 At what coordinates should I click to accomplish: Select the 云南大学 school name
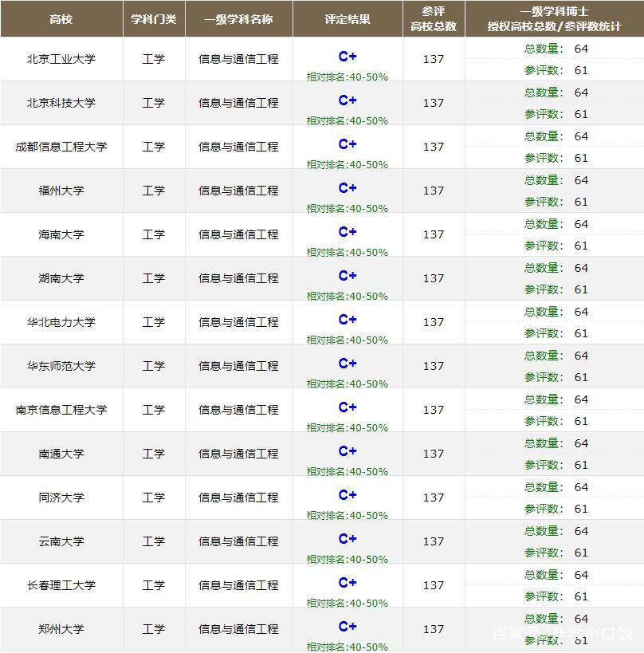(x=61, y=541)
